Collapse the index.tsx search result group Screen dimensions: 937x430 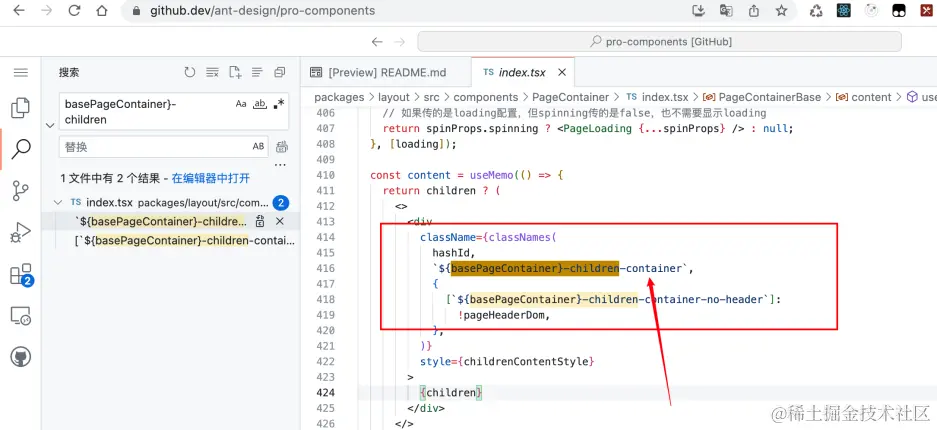pyautogui.click(x=58, y=202)
